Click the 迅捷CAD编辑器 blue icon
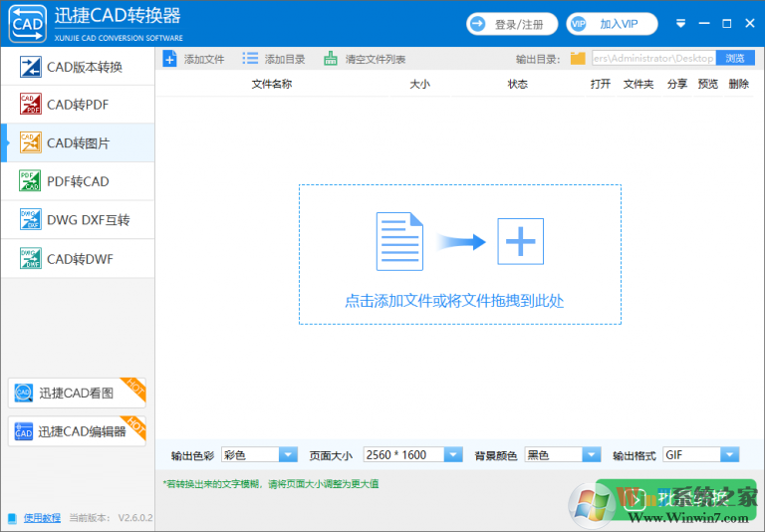 click(x=24, y=431)
